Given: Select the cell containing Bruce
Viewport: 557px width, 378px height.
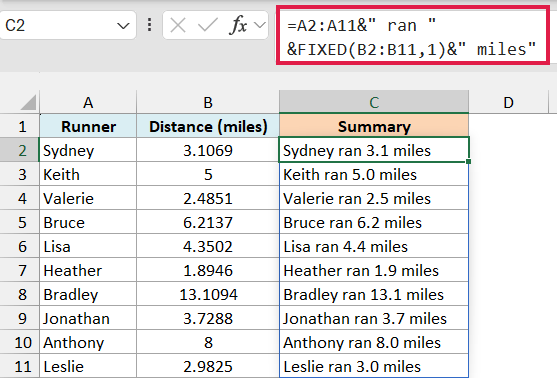Looking at the screenshot, I should pyautogui.click(x=88, y=222).
